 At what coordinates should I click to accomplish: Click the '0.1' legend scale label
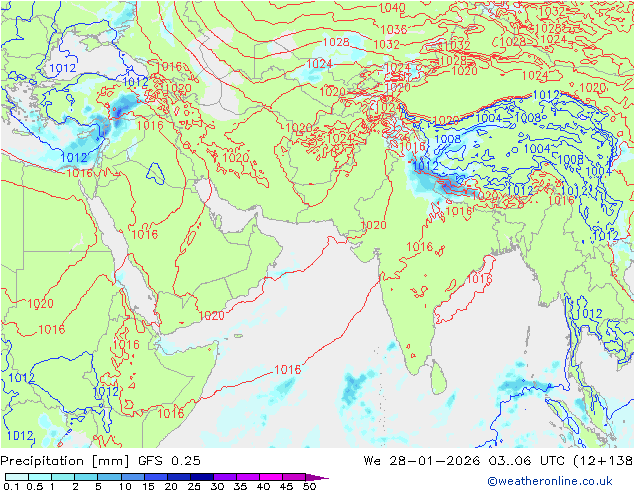tap(11, 486)
